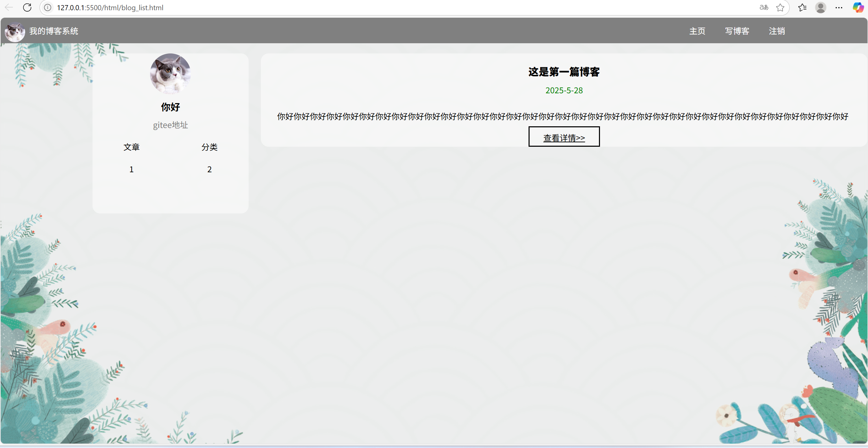Reload the page with refresh icon
The height and width of the screenshot is (448, 868).
click(27, 7)
